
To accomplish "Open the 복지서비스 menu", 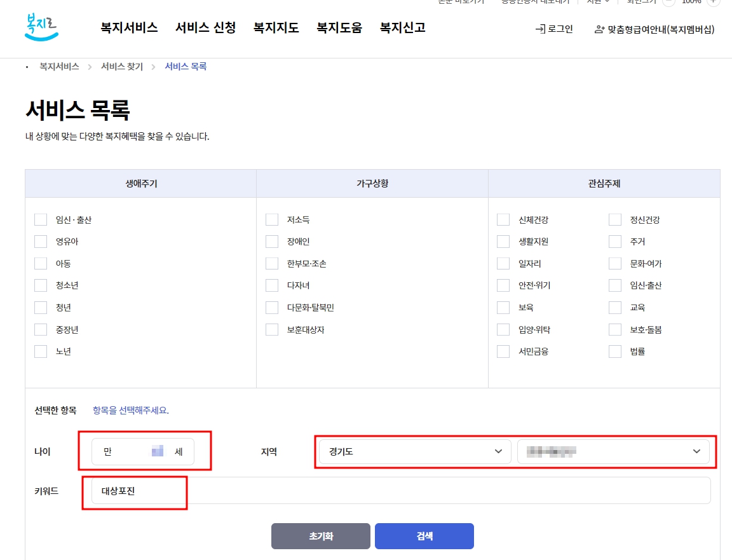I will (x=128, y=28).
